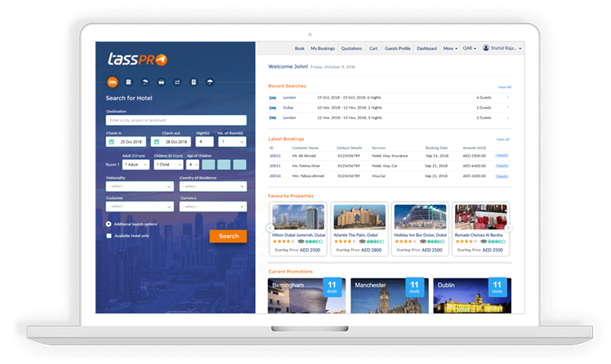This screenshot has height=364, width=611.
Task: Select the visa document icon
Action: 194,82
